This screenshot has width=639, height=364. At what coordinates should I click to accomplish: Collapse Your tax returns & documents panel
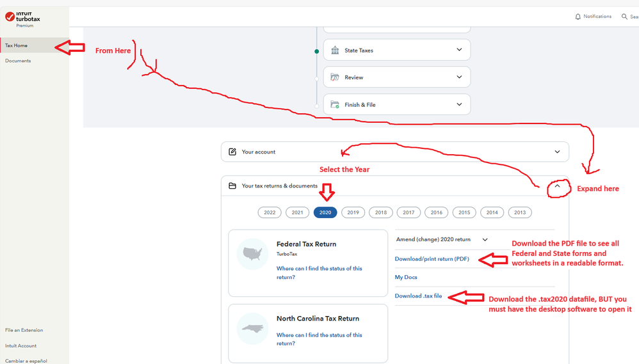[557, 186]
